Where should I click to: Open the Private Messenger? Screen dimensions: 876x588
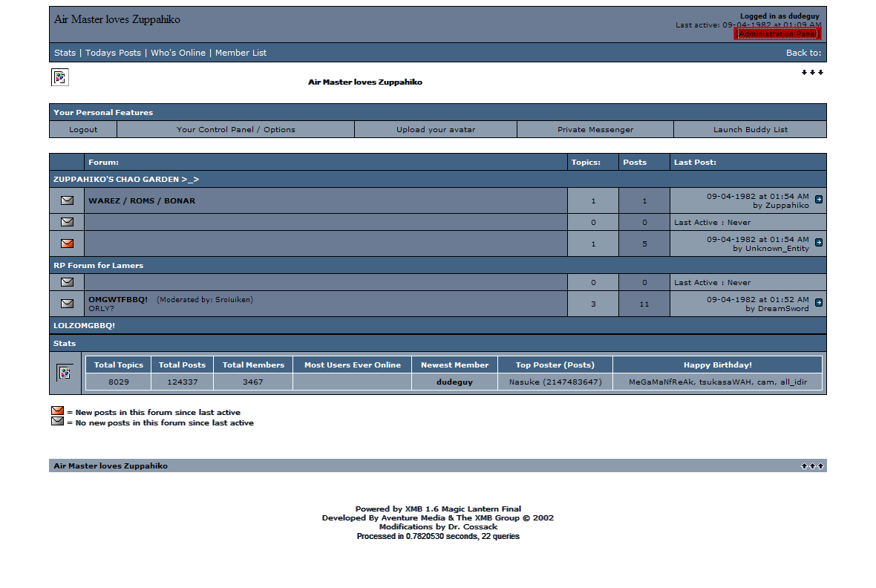595,129
